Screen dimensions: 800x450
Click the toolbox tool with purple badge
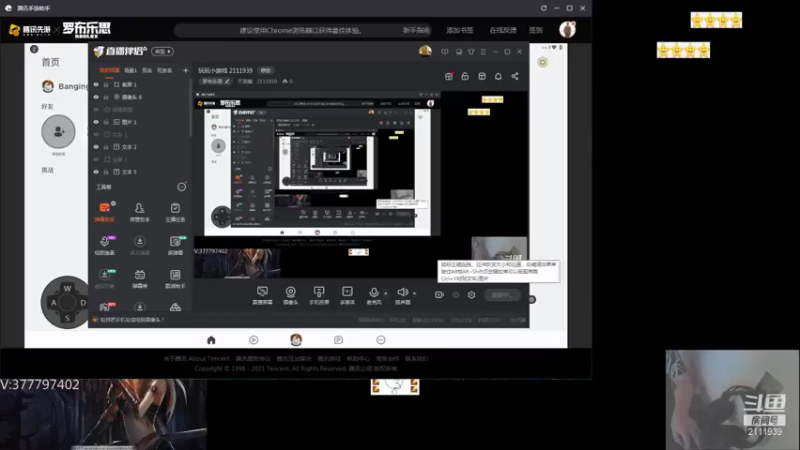105,245
